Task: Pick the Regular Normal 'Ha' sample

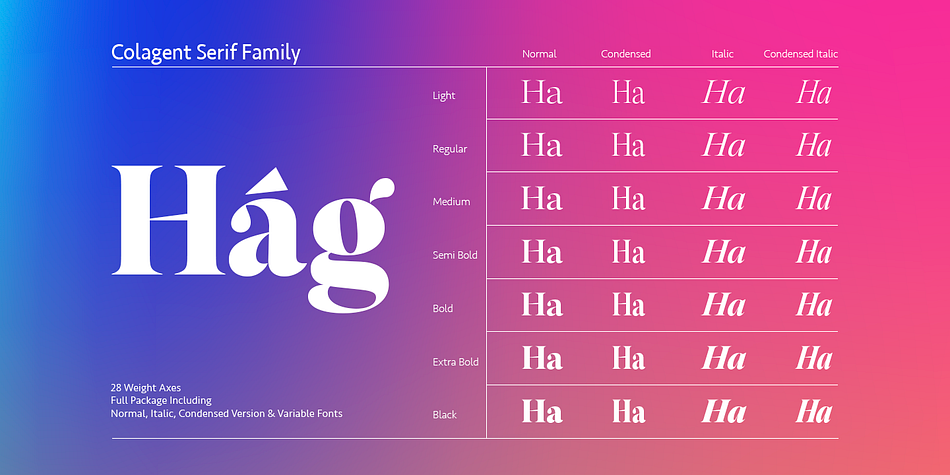Action: pos(542,145)
